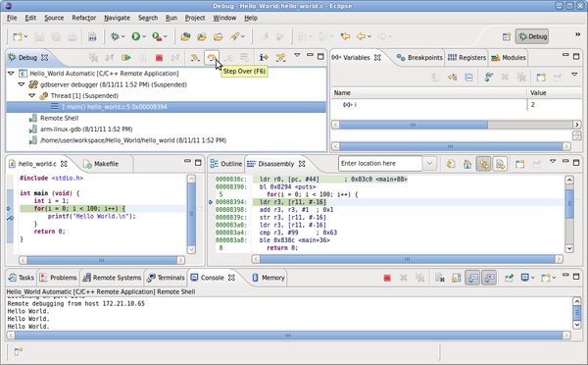Click Collapse All in Variables view
Viewport: 588px width, 365px height.
(468, 78)
